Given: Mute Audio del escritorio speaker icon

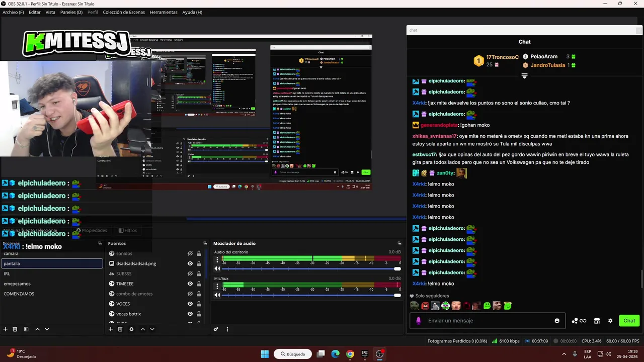Looking at the screenshot, I should point(217,268).
